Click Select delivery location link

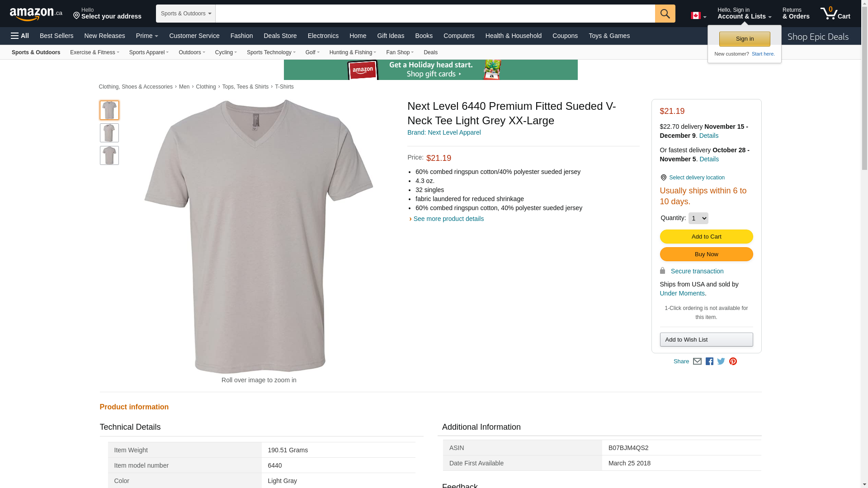[696, 178]
